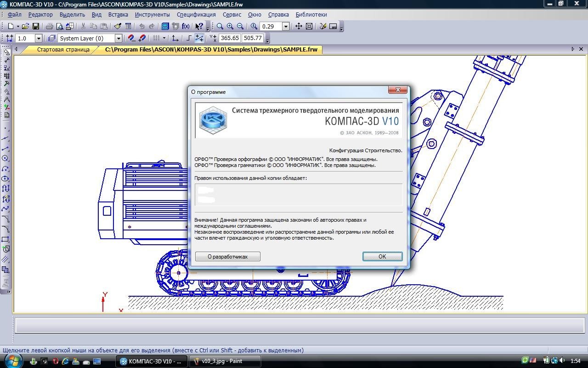Viewport: 588px width, 368px height.
Task: Expand the zoom scale 0.29 dropdown
Action: point(286,27)
